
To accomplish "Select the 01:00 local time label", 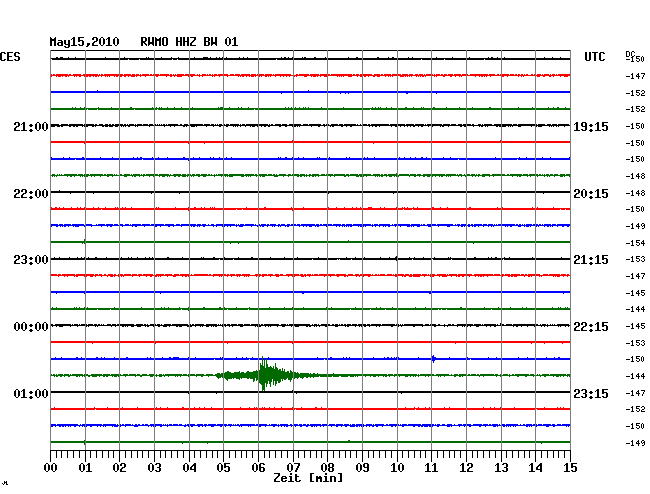I will (31, 393).
